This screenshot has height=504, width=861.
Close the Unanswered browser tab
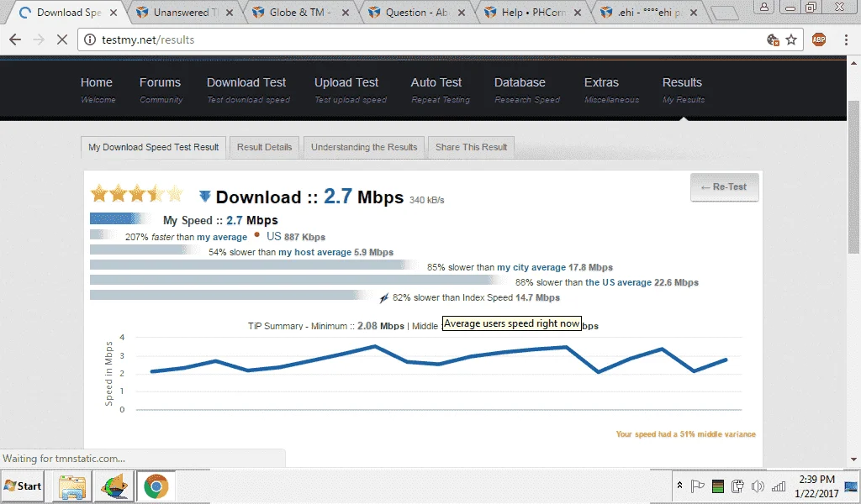(x=230, y=12)
